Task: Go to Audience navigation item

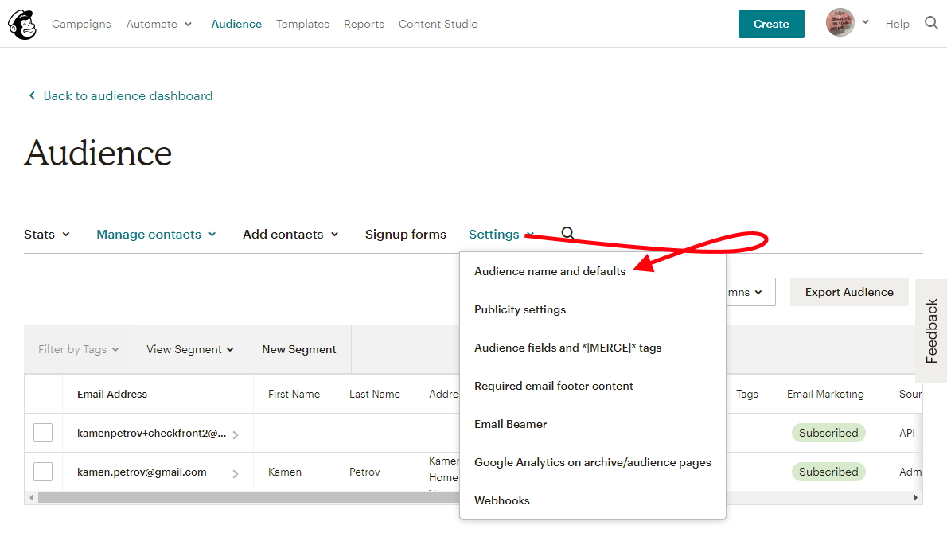Action: (x=236, y=24)
